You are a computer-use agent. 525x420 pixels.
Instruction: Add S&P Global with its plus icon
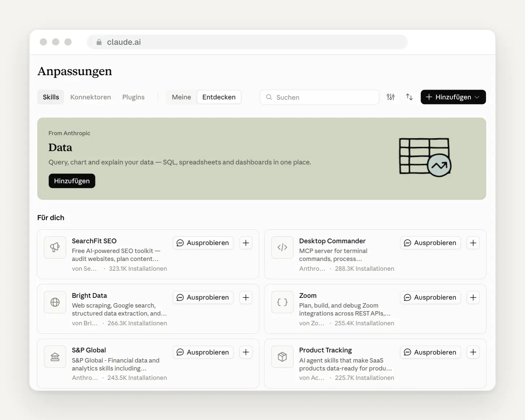tap(246, 352)
